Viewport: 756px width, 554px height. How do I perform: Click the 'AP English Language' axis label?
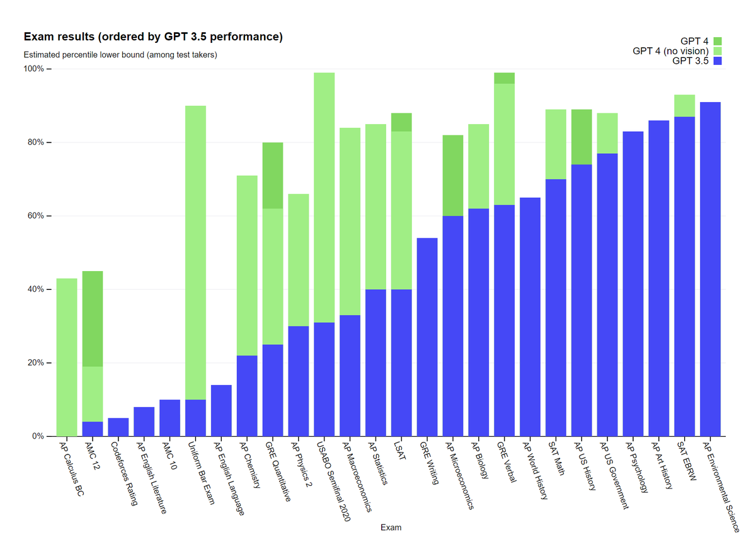(227, 478)
